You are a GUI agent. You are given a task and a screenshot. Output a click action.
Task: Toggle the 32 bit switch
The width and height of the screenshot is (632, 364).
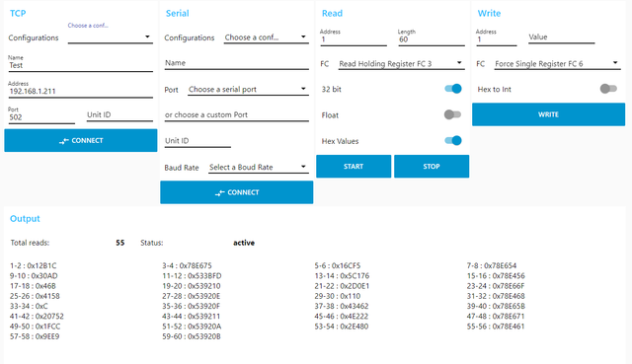[x=453, y=89]
